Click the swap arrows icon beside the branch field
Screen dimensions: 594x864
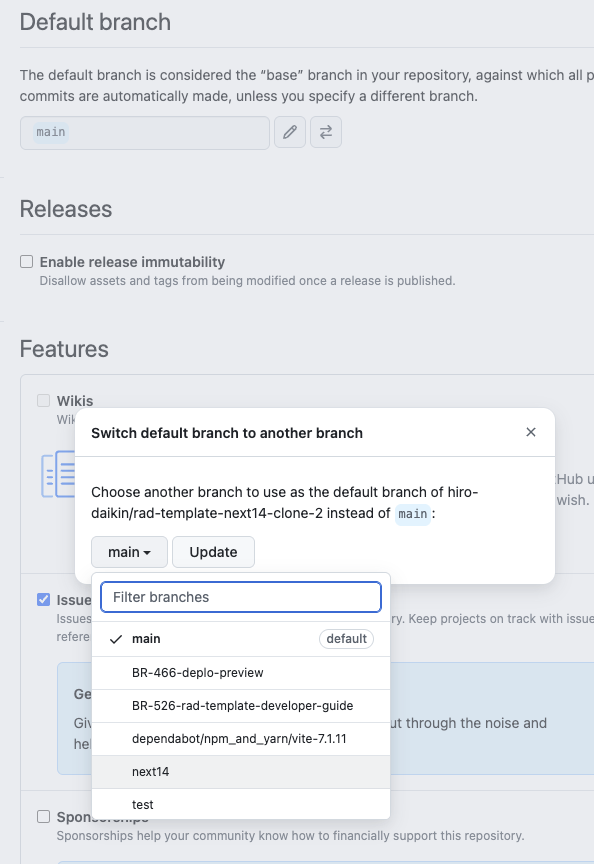pyautogui.click(x=325, y=132)
